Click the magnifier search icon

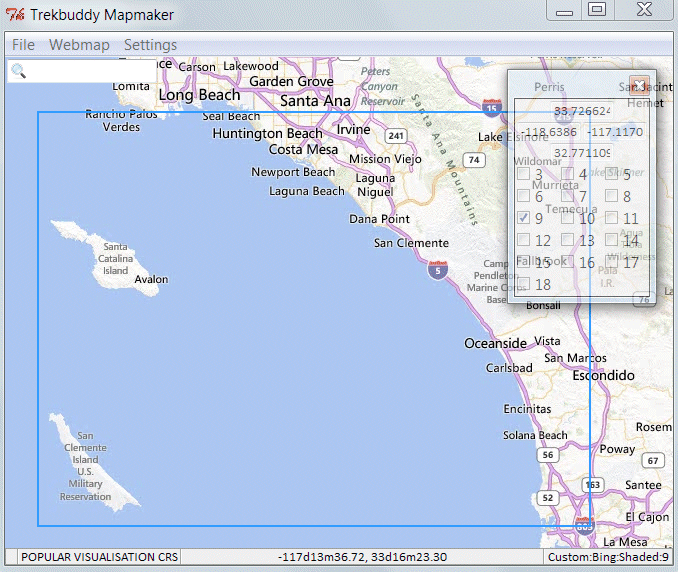pyautogui.click(x=18, y=71)
